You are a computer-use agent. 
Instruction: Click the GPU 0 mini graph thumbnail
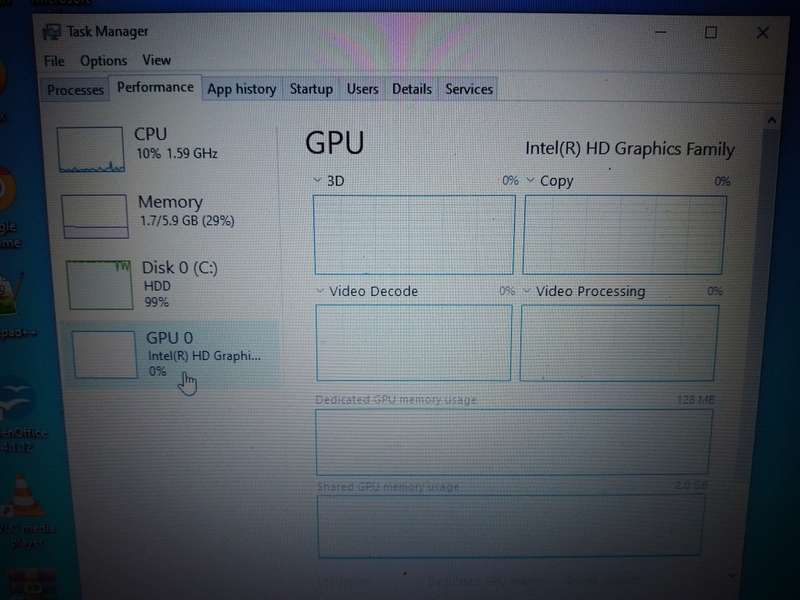pyautogui.click(x=105, y=355)
